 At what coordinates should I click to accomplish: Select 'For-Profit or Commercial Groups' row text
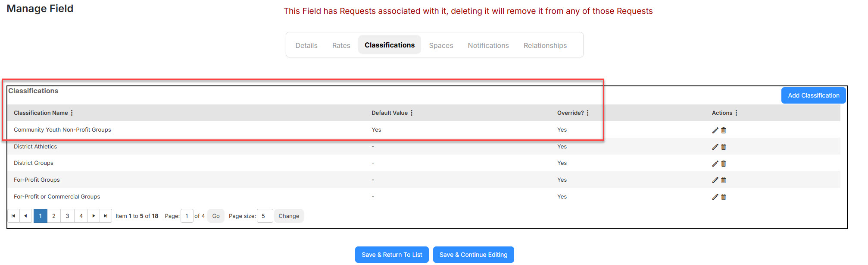(57, 196)
